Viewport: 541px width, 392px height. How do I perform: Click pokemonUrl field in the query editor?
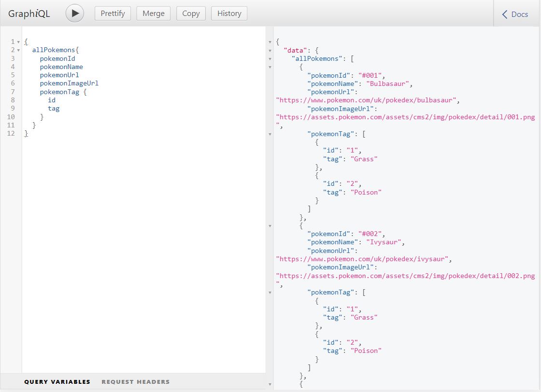pos(59,75)
